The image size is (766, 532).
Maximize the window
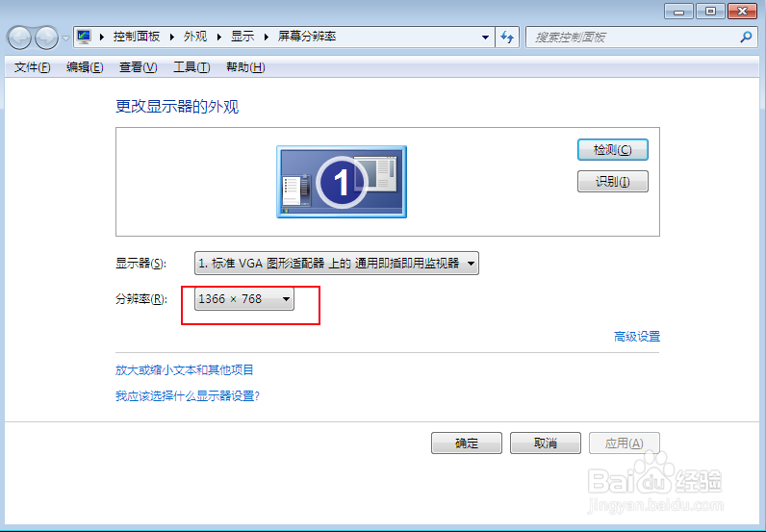click(x=710, y=12)
